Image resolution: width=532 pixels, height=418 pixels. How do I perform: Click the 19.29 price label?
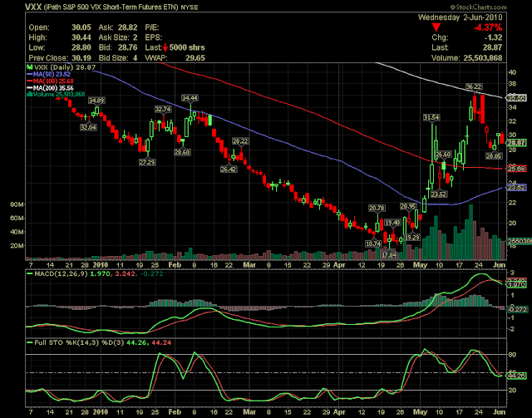[x=412, y=237]
